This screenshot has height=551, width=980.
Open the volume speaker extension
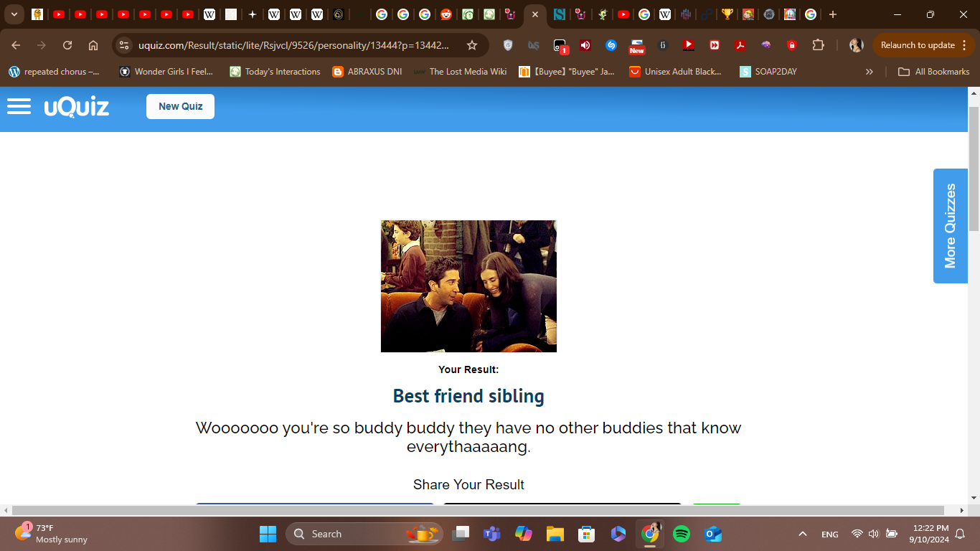click(x=585, y=45)
